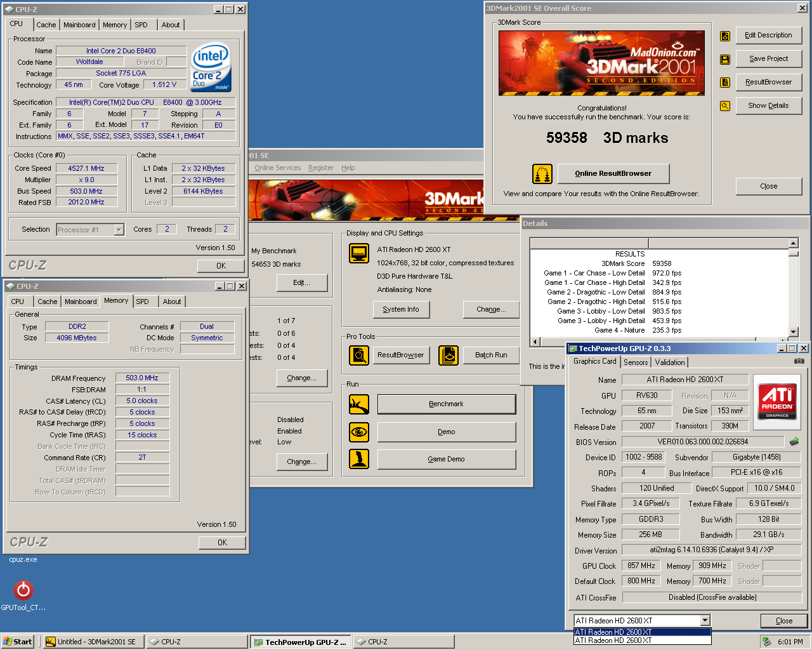
Task: Select first ATI Radeon HD 2600 XT entry
Action: 642,632
